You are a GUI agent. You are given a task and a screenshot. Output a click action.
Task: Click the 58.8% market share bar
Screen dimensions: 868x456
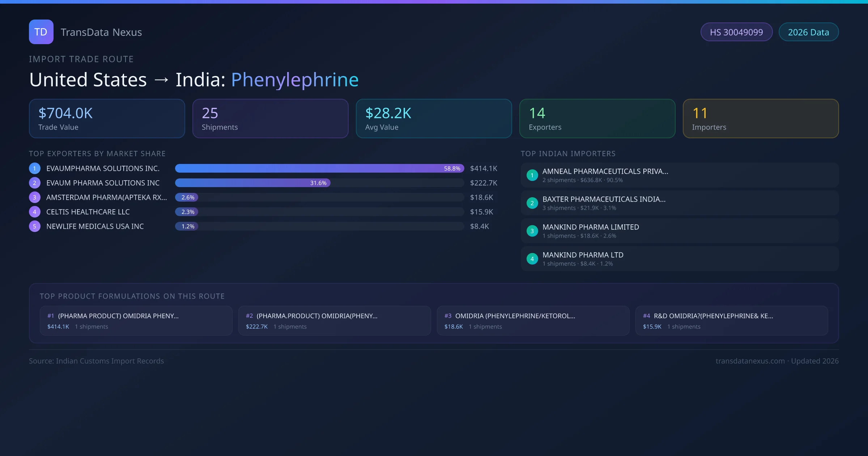click(319, 168)
